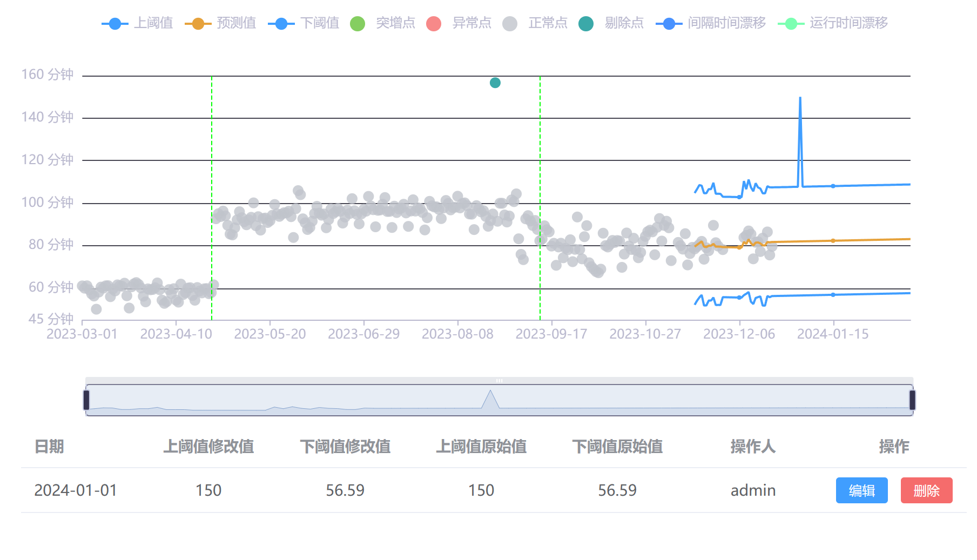Click the 2023-06-29 axis label
This screenshot has width=977, height=560.
click(x=364, y=334)
